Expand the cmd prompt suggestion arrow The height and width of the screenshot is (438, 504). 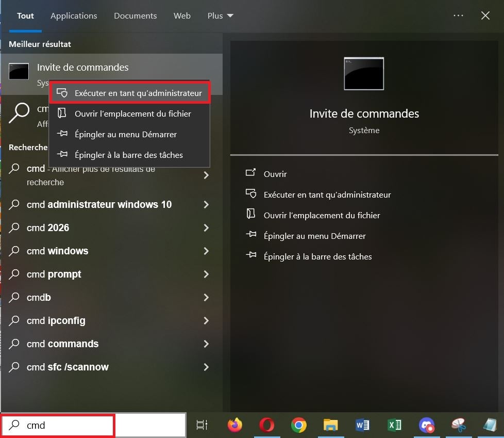point(206,274)
